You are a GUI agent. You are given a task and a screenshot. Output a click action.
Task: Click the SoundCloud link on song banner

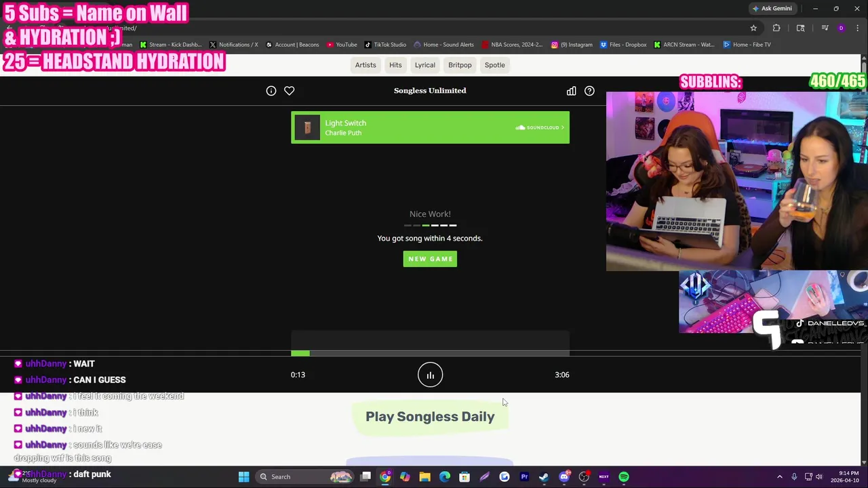tap(540, 127)
